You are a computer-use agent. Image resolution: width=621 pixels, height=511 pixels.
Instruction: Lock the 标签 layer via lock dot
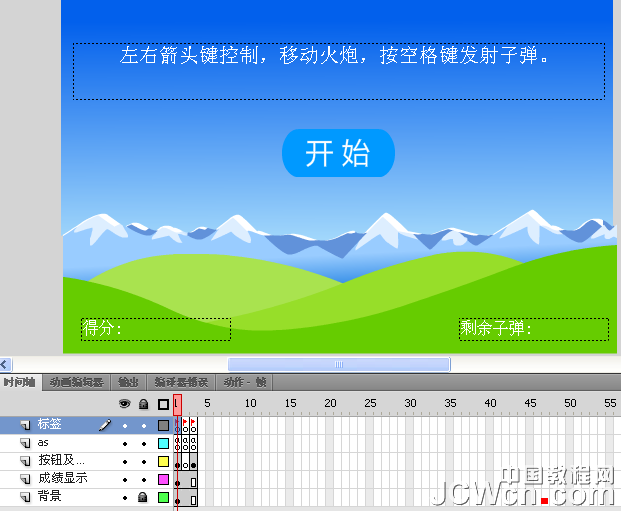tap(144, 426)
